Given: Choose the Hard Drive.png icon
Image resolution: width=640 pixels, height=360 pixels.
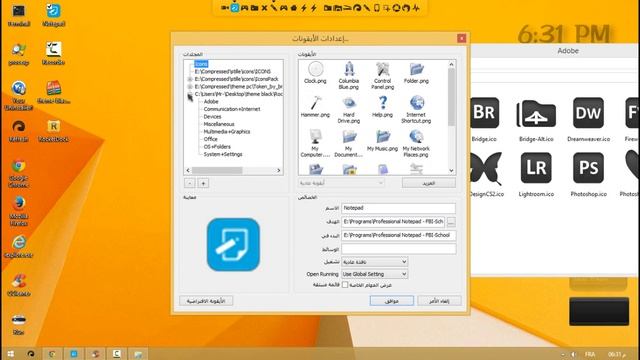Looking at the screenshot, I should 349,109.
